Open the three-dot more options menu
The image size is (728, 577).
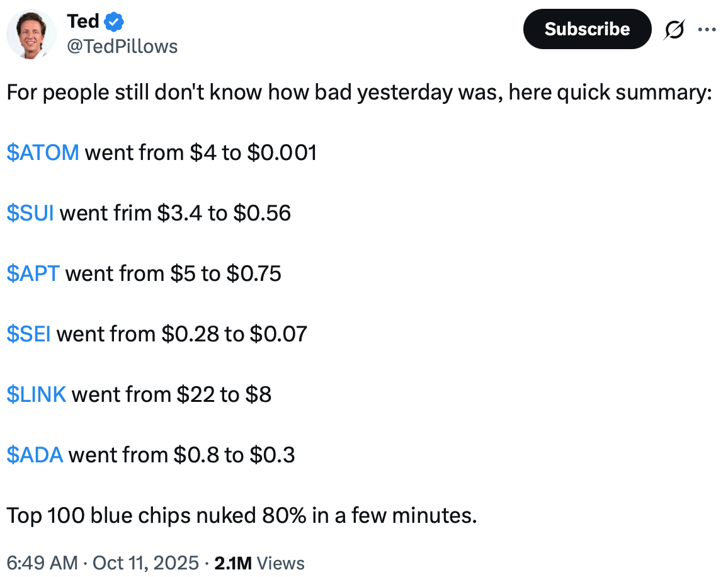click(708, 30)
